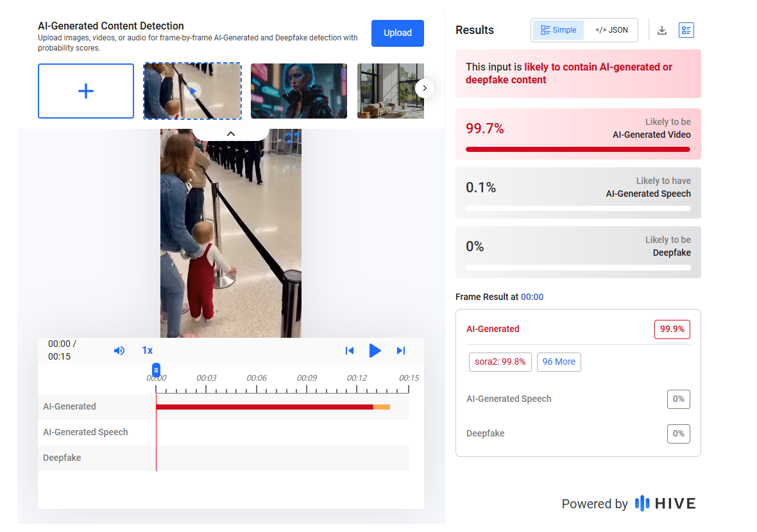The image size is (757, 532).
Task: Download the detection results
Action: pos(662,30)
